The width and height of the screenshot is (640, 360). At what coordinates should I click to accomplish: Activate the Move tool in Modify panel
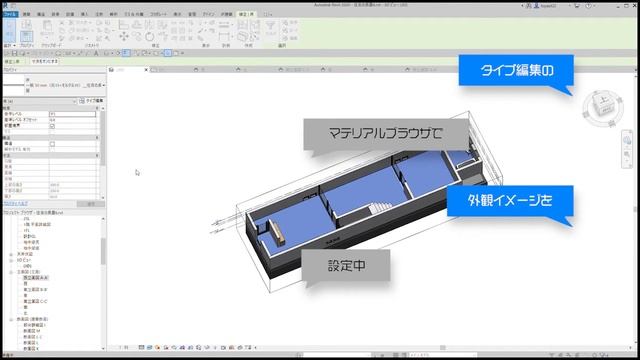click(124, 36)
